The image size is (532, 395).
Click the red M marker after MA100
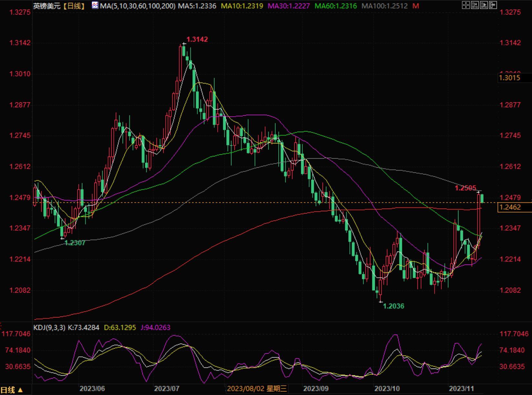[x=416, y=6]
